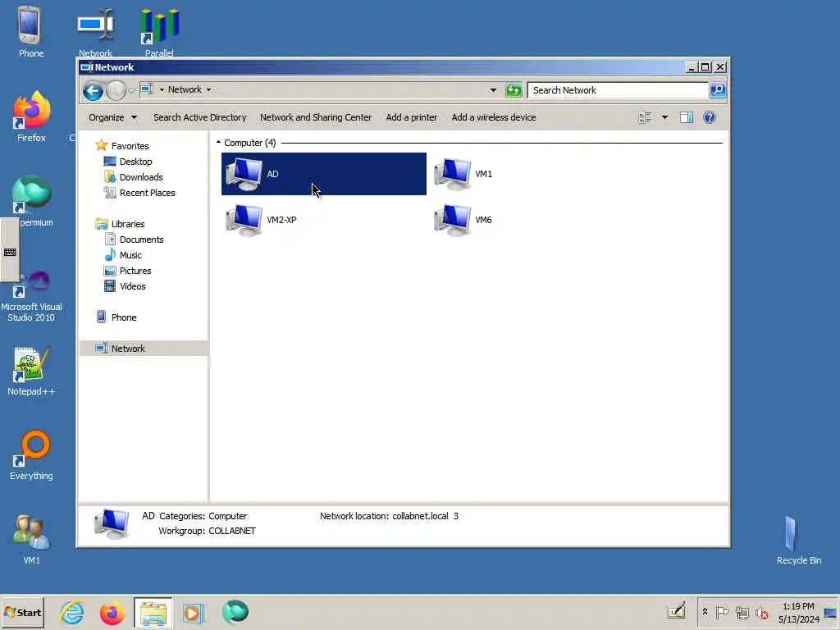Open the Action Center flag icon
This screenshot has height=630, width=840.
722,612
